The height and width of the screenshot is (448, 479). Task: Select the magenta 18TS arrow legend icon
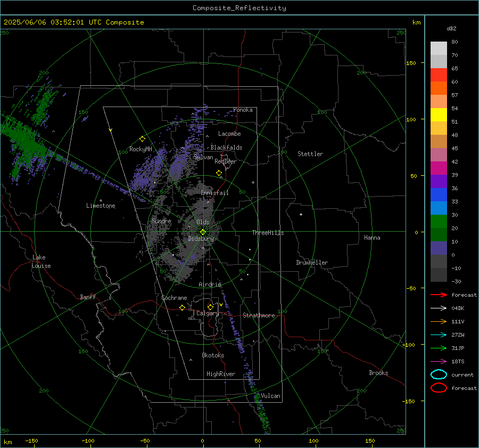[x=439, y=362]
